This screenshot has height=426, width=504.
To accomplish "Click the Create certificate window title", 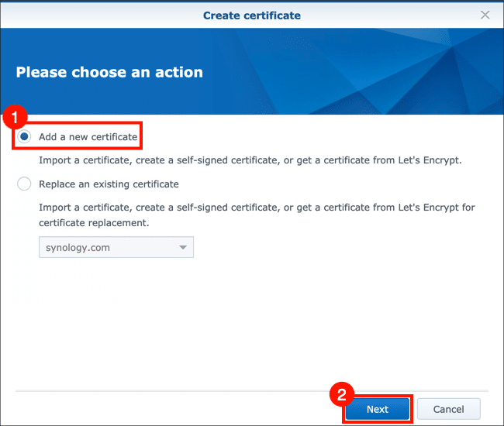I will point(251,15).
